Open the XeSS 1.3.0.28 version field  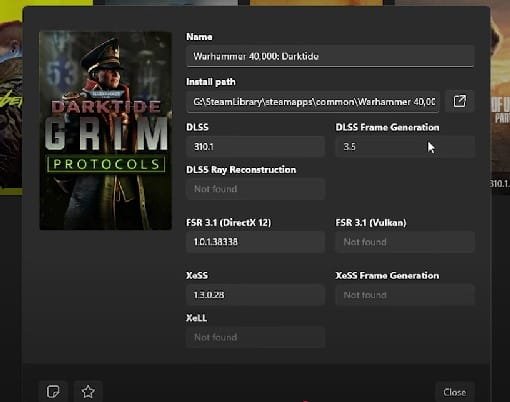(x=255, y=295)
